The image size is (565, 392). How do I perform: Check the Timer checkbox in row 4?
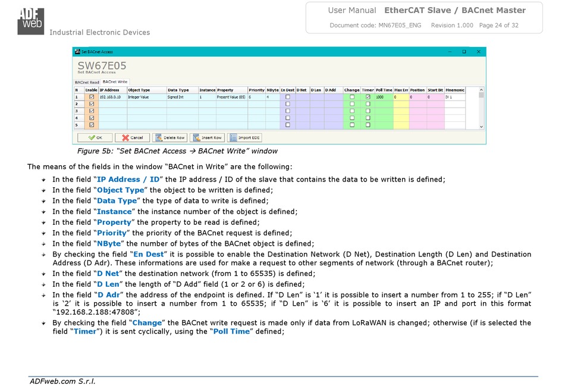click(x=368, y=118)
